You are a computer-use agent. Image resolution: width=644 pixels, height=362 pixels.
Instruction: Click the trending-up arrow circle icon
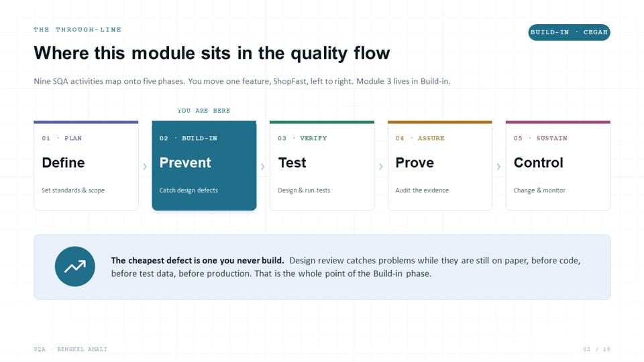74,266
